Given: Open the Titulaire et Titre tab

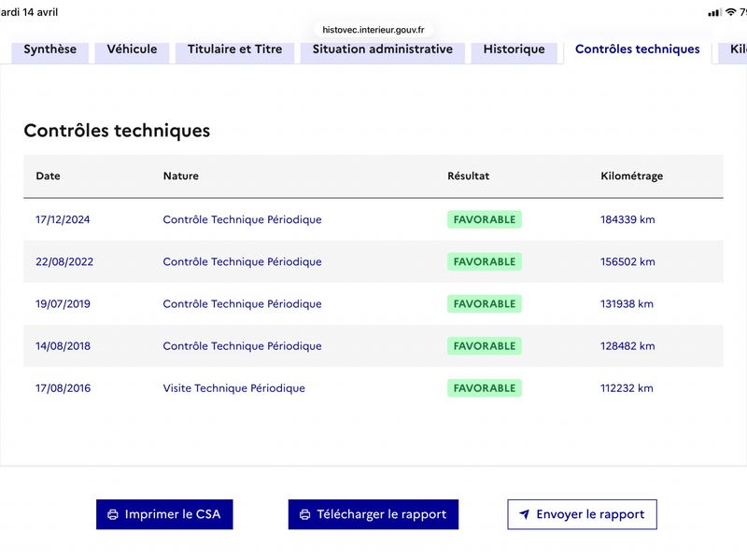Looking at the screenshot, I should [x=235, y=49].
